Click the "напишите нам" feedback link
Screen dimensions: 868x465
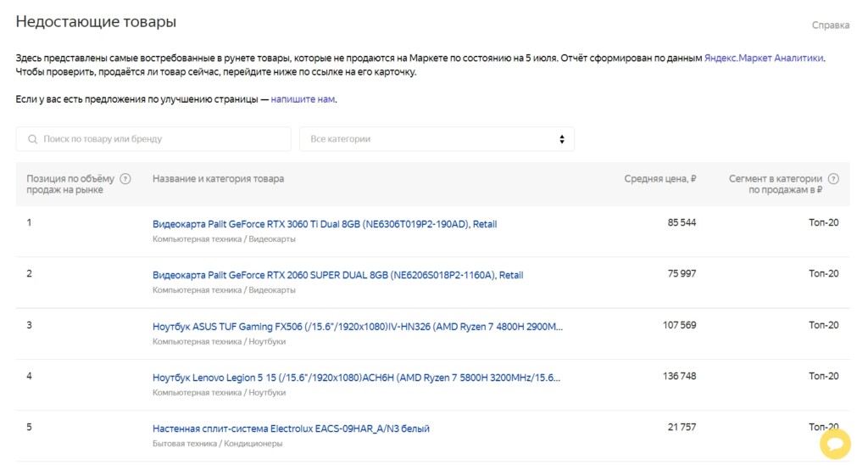[x=303, y=99]
